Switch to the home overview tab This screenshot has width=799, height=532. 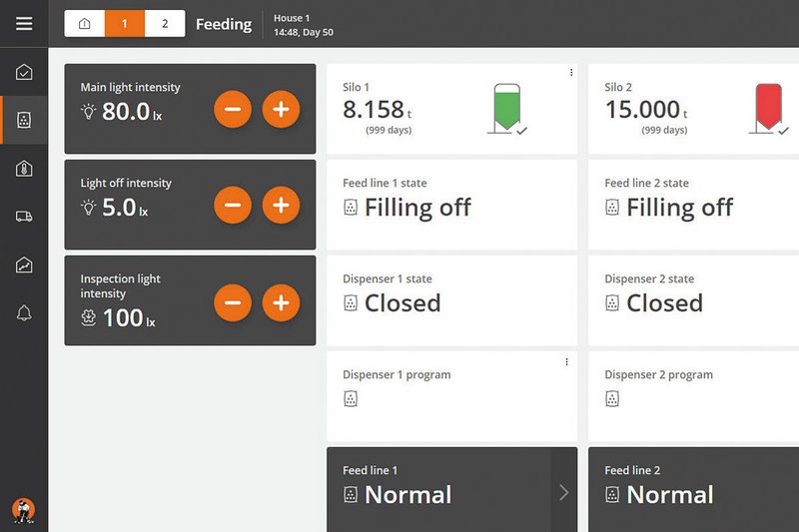click(x=85, y=24)
